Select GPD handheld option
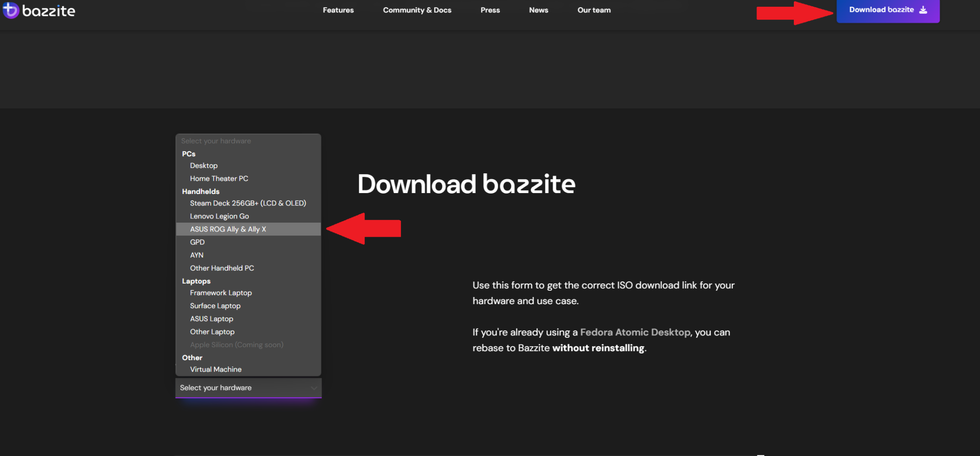The width and height of the screenshot is (980, 456). click(197, 242)
